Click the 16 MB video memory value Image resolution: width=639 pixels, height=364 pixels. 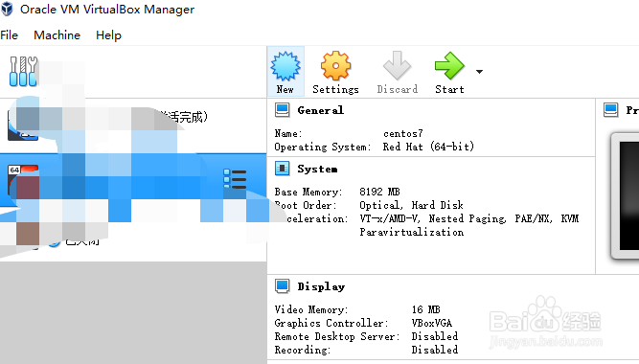click(x=425, y=309)
